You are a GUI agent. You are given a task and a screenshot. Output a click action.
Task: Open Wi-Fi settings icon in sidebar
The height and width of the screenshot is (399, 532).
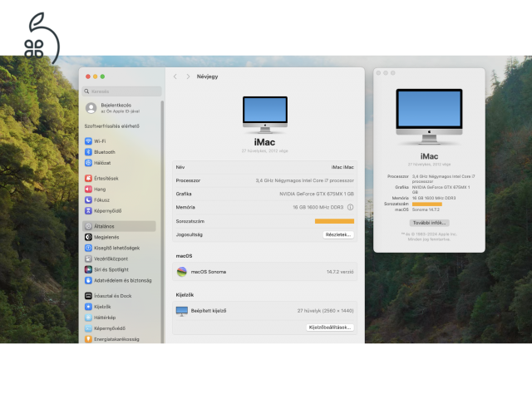coord(88,141)
